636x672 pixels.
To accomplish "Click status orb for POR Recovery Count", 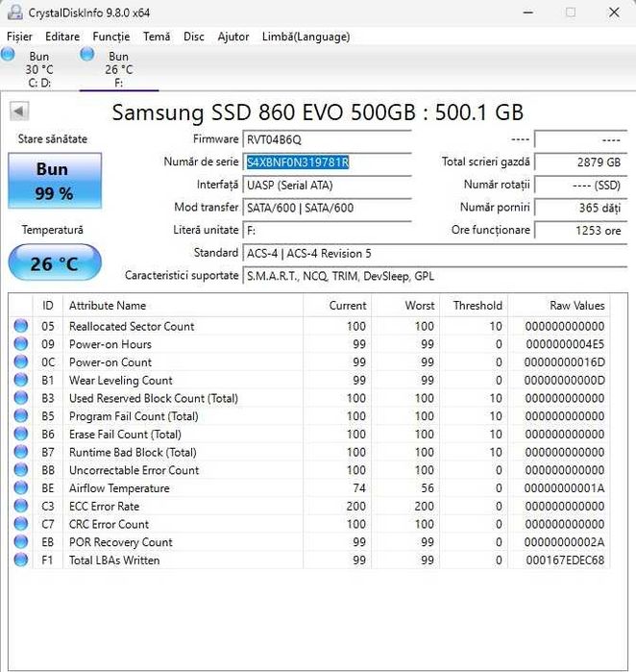I will pyautogui.click(x=20, y=542).
